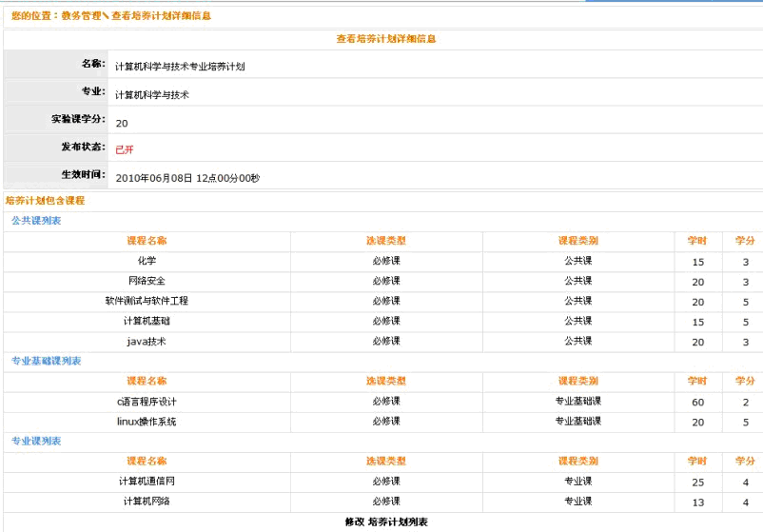Click the c语言程序设计 course name
Viewport: 763px width, 532px height.
147,402
